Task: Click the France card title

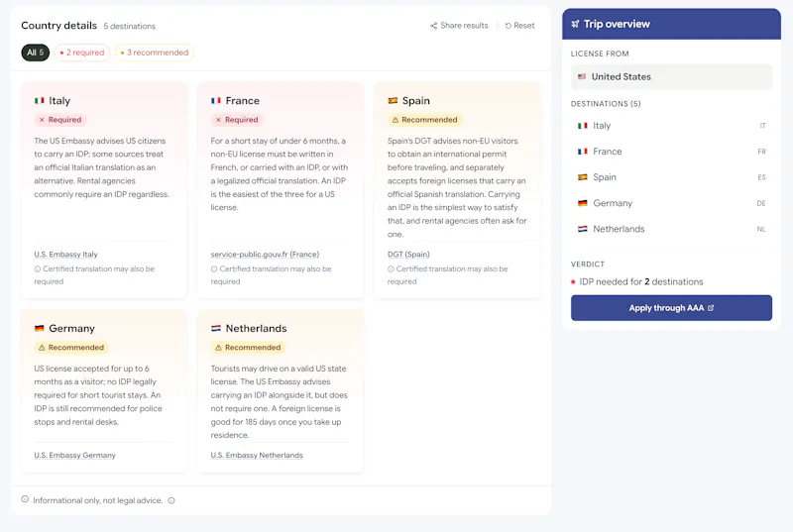Action: click(x=243, y=101)
